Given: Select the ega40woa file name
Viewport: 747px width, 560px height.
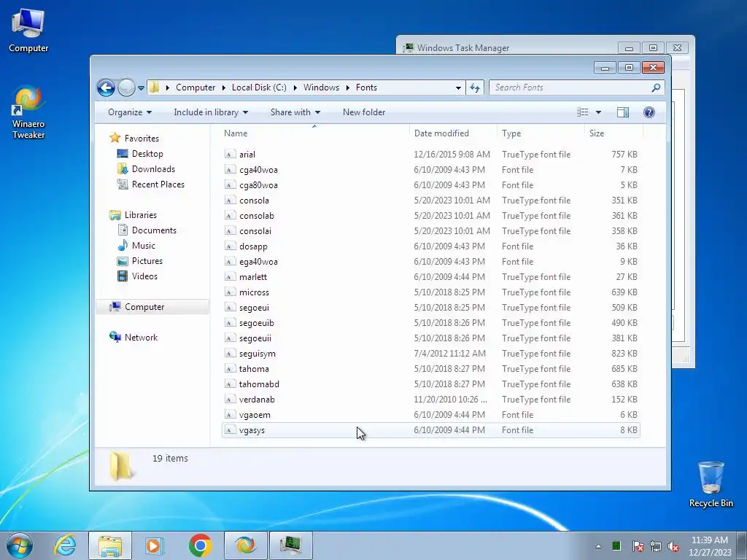Looking at the screenshot, I should click(x=258, y=262).
